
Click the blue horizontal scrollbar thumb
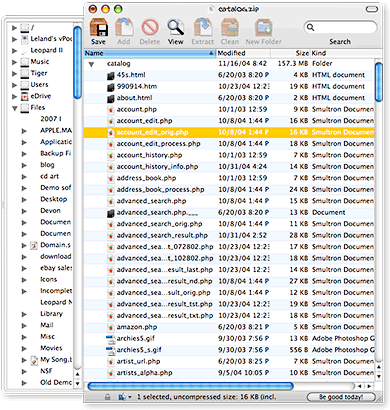click(x=191, y=386)
